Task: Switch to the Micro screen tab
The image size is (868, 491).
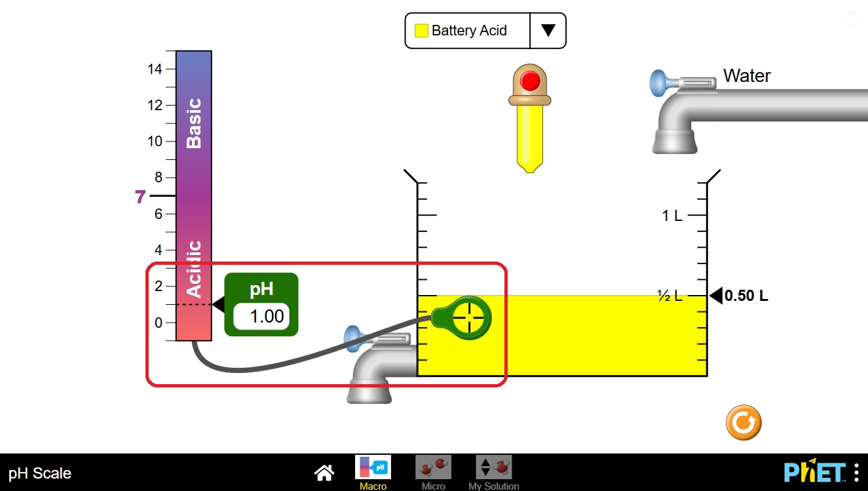Action: (x=434, y=473)
